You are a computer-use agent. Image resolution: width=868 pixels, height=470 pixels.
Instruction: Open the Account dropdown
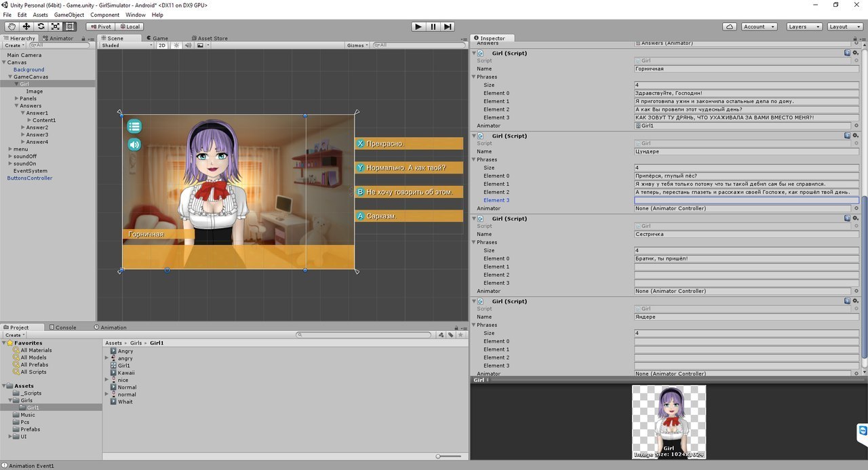point(758,26)
